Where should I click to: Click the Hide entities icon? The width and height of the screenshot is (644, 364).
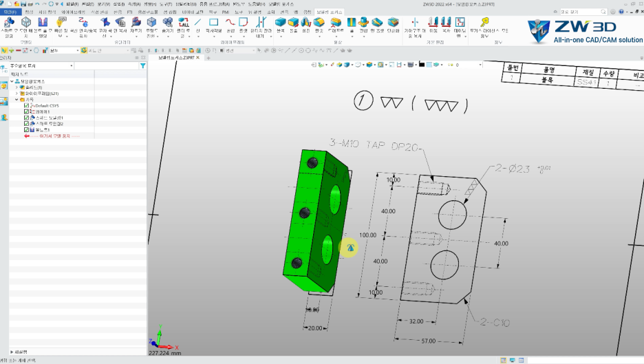tap(168, 23)
